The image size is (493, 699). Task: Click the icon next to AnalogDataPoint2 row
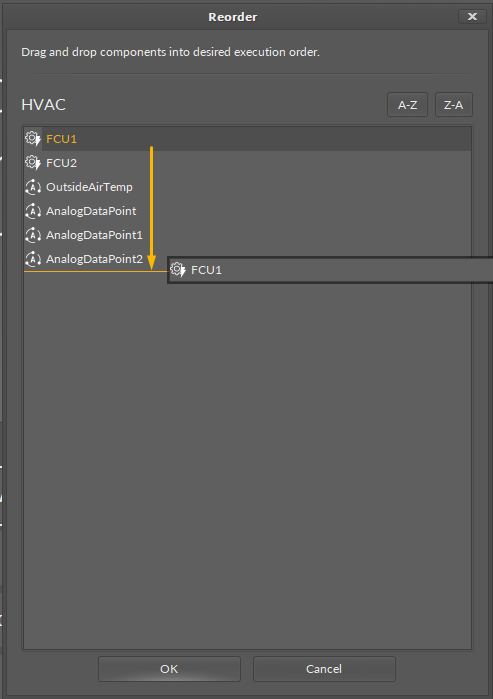(x=33, y=259)
